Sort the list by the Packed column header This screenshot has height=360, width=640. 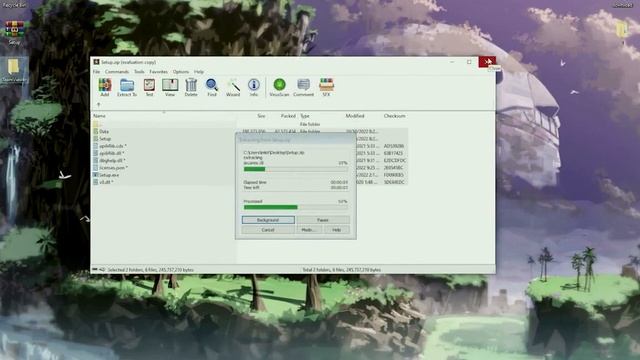(288, 116)
